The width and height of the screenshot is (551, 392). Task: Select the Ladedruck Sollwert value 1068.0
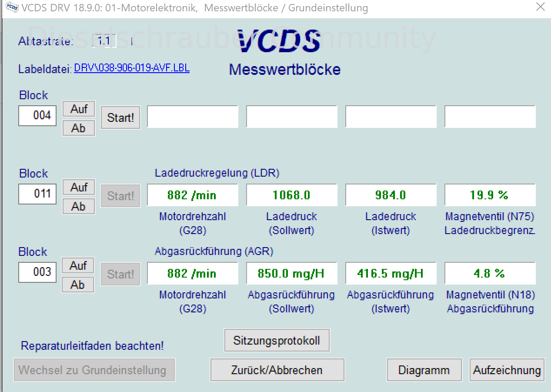pos(292,195)
